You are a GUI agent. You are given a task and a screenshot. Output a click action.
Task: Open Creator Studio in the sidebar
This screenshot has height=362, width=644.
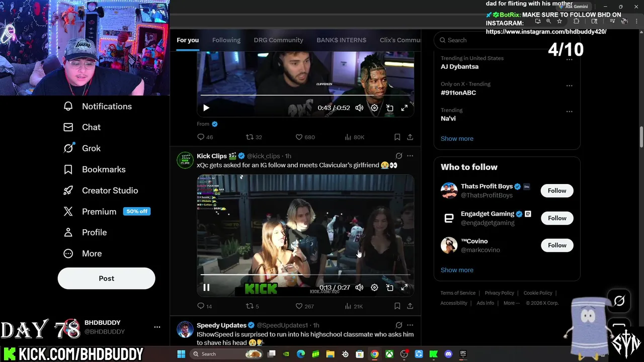point(101,191)
